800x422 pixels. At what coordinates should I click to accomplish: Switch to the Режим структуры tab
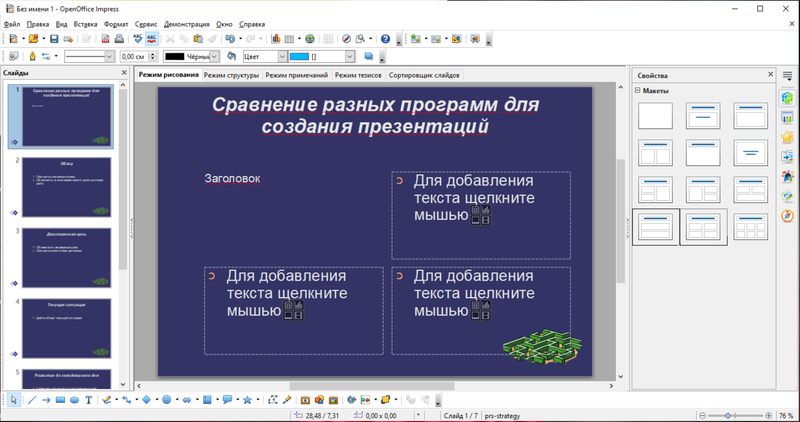pyautogui.click(x=231, y=75)
